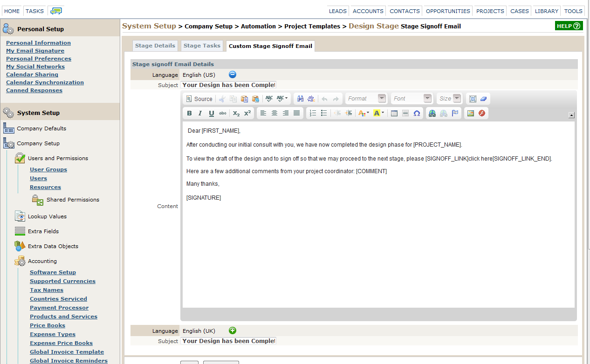The image size is (590, 364).
Task: Click the Increase Indent icon
Action: [x=349, y=113]
